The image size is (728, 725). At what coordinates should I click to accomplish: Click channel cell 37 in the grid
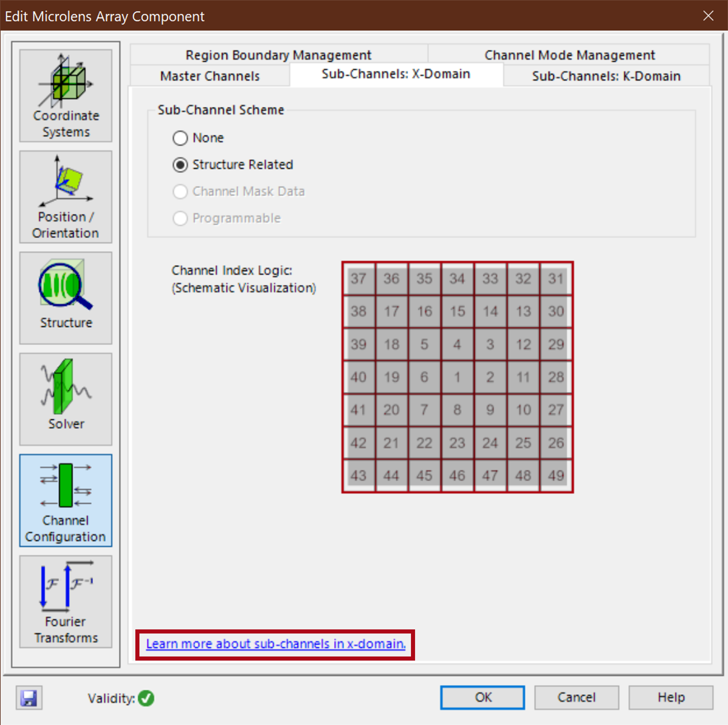coord(358,279)
